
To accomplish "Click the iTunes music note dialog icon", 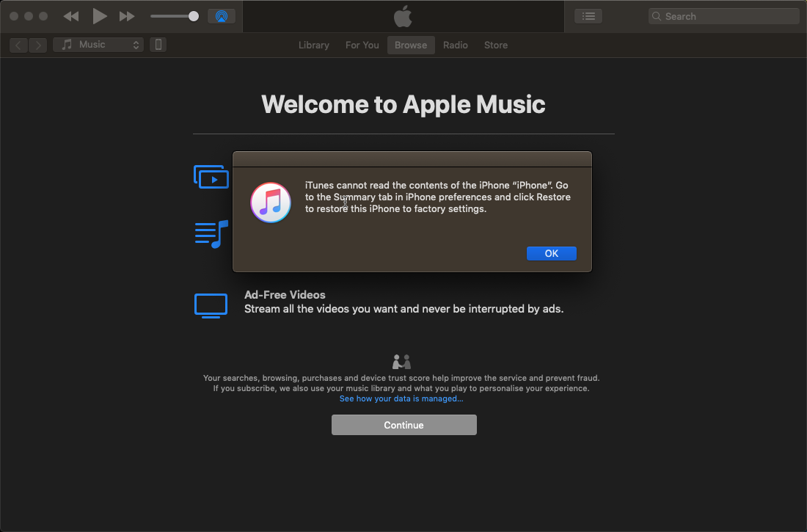I will tap(271, 203).
